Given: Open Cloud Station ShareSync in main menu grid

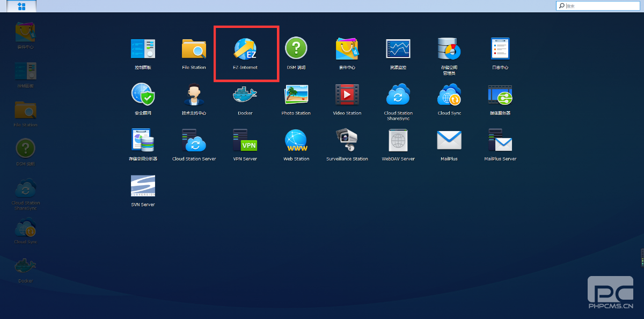Looking at the screenshot, I should (398, 95).
